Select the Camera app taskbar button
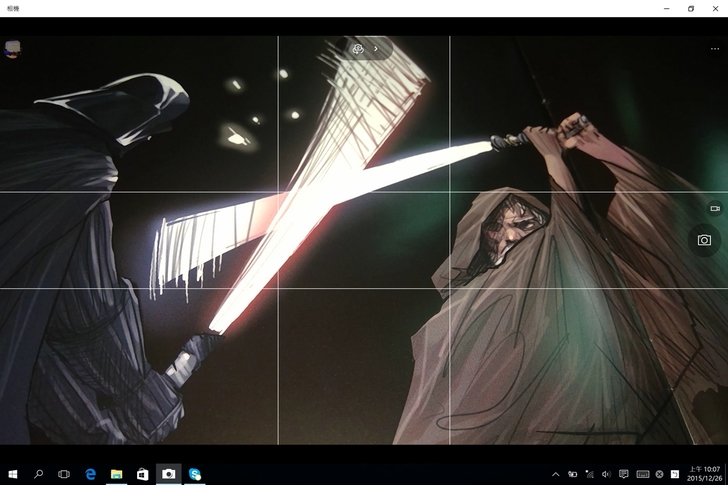 [169, 473]
